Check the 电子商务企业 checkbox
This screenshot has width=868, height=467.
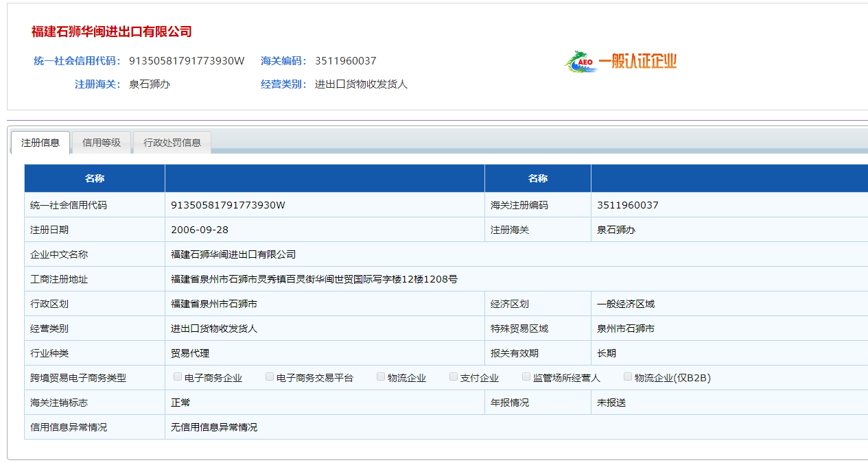click(x=178, y=376)
